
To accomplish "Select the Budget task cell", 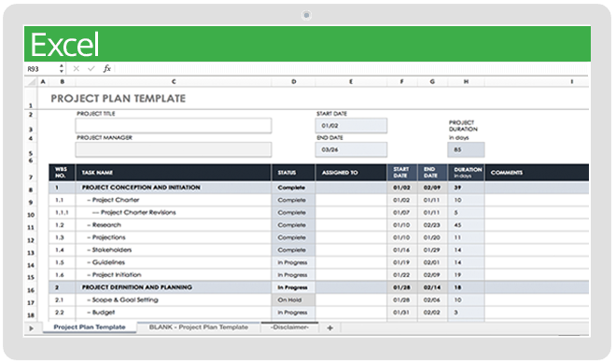I will click(174, 313).
